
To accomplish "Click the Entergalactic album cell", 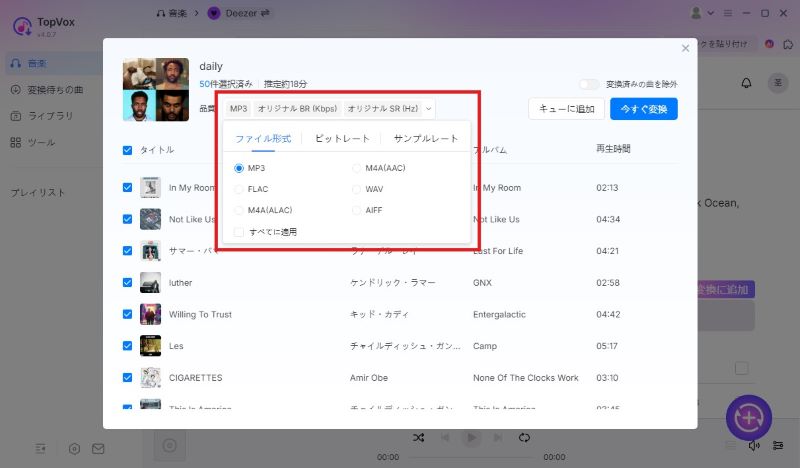I will (x=499, y=314).
